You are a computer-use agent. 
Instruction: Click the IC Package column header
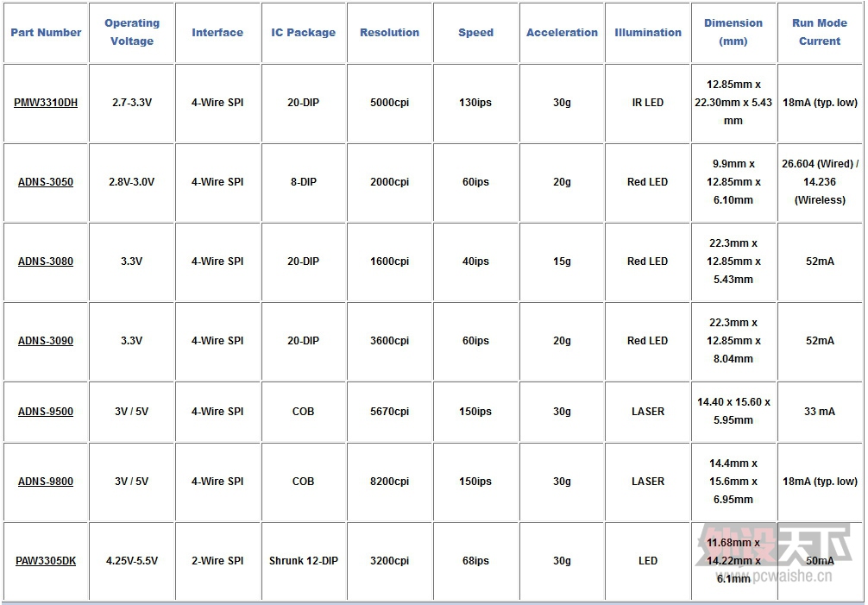304,32
